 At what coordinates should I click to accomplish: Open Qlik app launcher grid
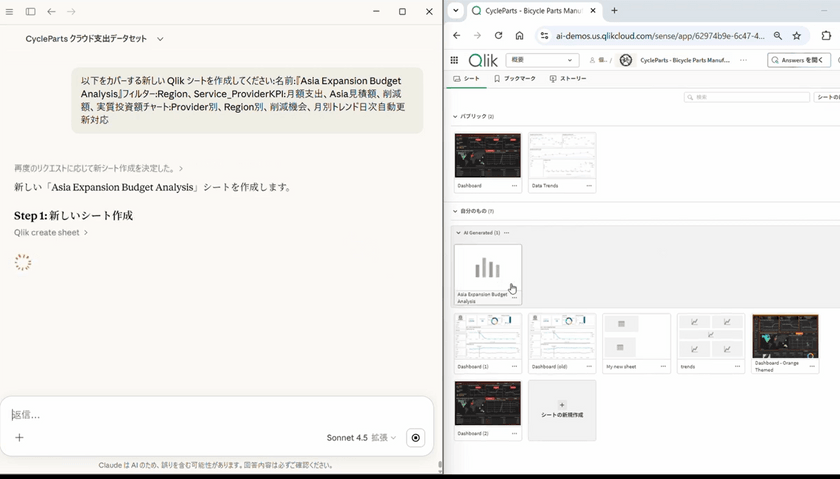[454, 60]
